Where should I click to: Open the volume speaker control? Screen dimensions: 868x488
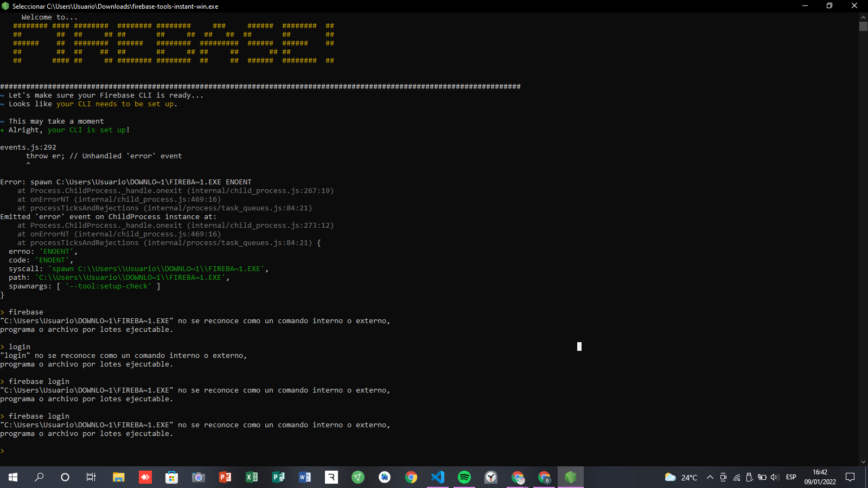click(775, 477)
